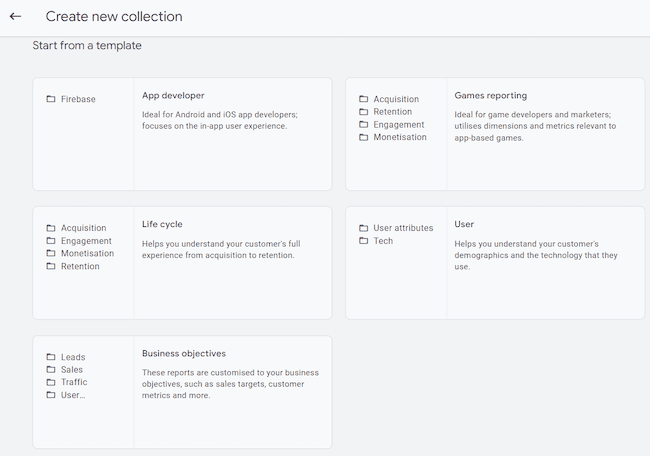
Task: Click the truncated User… topic label
Action: [73, 395]
